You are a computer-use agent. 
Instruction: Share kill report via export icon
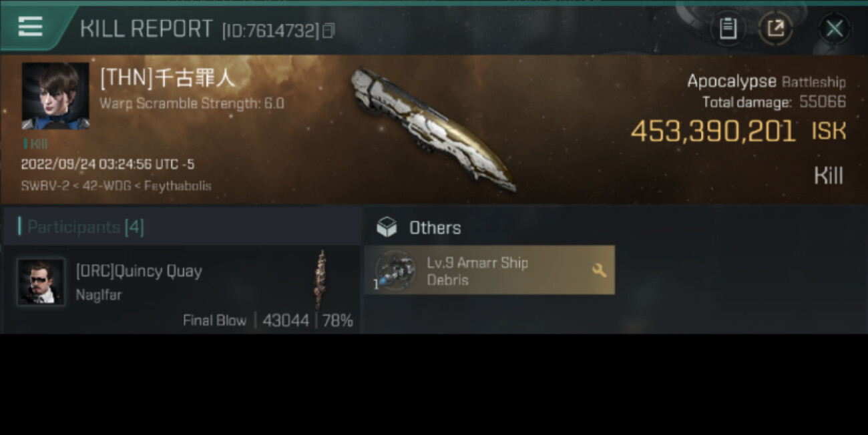(x=776, y=28)
